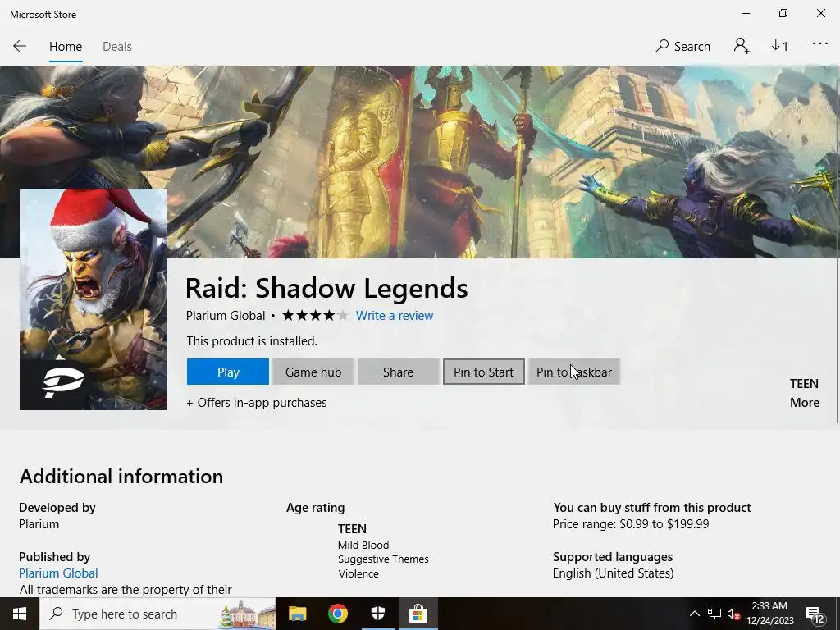Open the Plarium Global publisher link
This screenshot has height=630, width=840.
[58, 573]
